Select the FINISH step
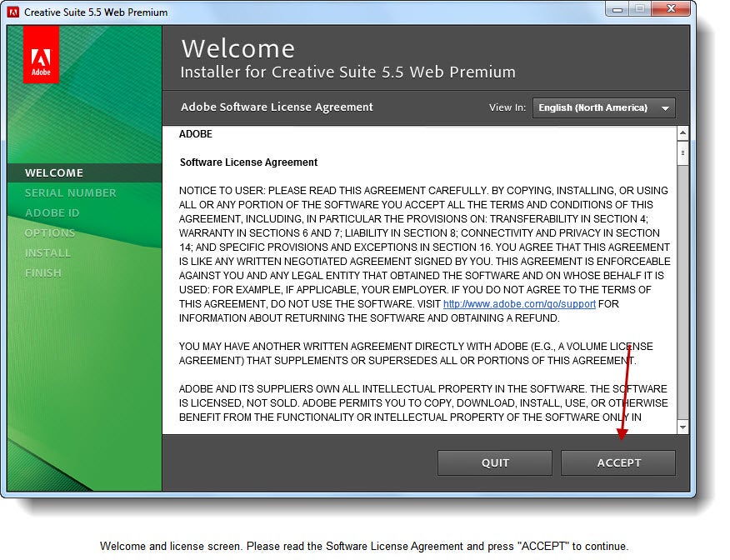The image size is (730, 560). point(42,272)
